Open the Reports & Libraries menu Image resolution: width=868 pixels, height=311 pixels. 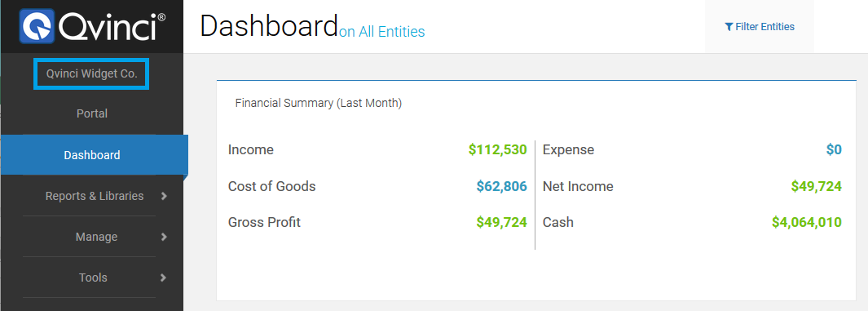[x=95, y=196]
